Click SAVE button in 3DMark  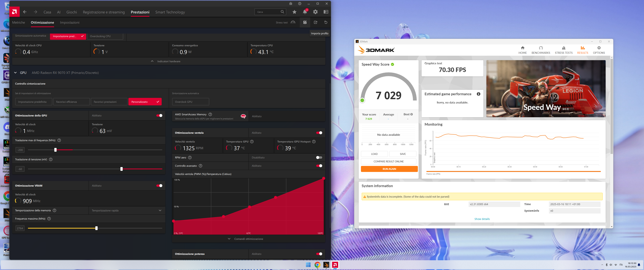click(x=402, y=154)
